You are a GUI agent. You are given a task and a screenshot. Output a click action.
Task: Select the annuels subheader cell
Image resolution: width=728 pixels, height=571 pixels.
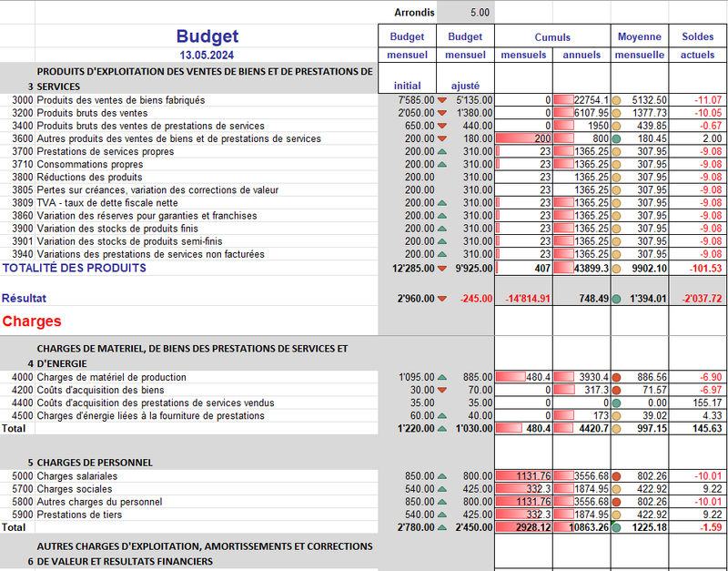click(x=581, y=55)
